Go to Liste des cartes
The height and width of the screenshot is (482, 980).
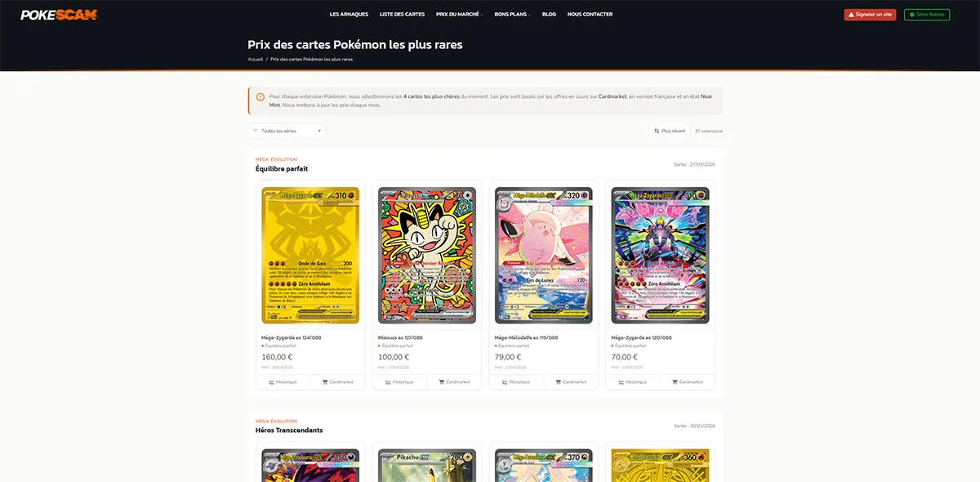point(402,14)
